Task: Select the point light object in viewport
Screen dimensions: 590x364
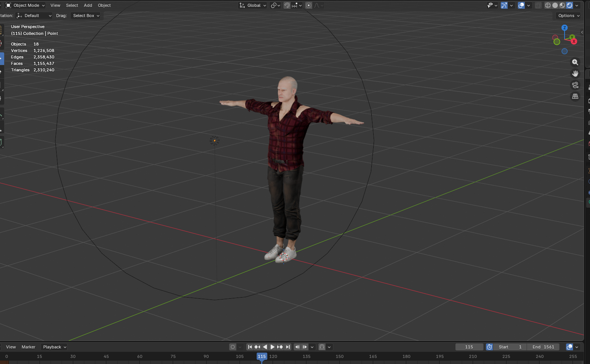Action: (214, 141)
